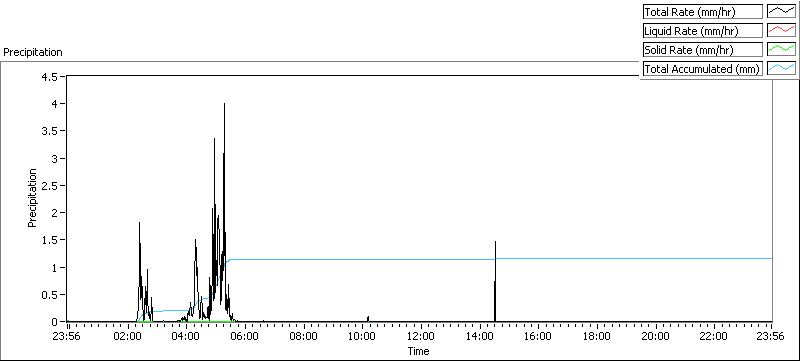Click the Liquid Rate (mm/hr) legend label

pyautogui.click(x=703, y=31)
